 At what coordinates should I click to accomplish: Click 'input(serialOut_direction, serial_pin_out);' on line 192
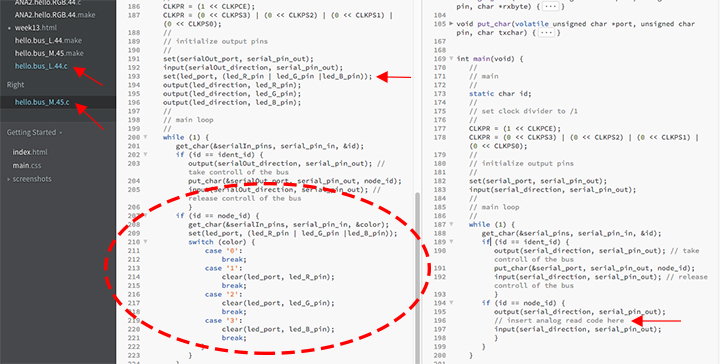click(x=253, y=67)
